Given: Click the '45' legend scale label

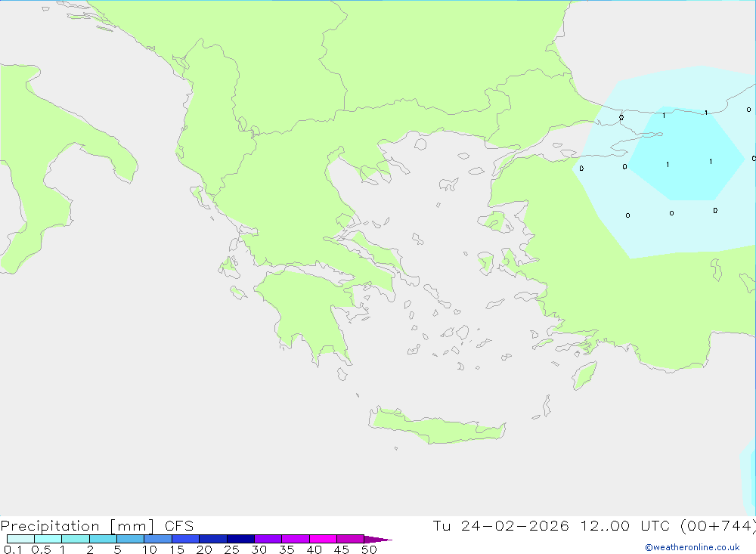Looking at the screenshot, I should click(x=342, y=549).
